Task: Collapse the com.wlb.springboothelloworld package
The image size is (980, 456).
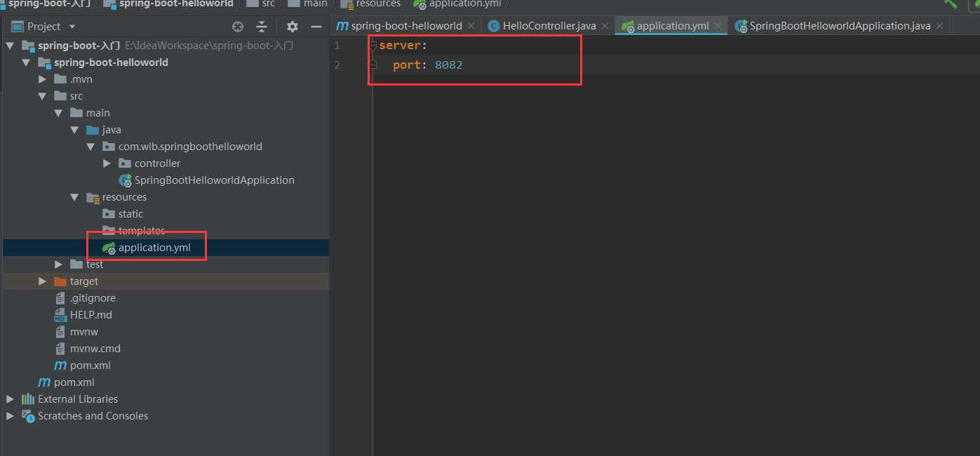Action: (90, 147)
